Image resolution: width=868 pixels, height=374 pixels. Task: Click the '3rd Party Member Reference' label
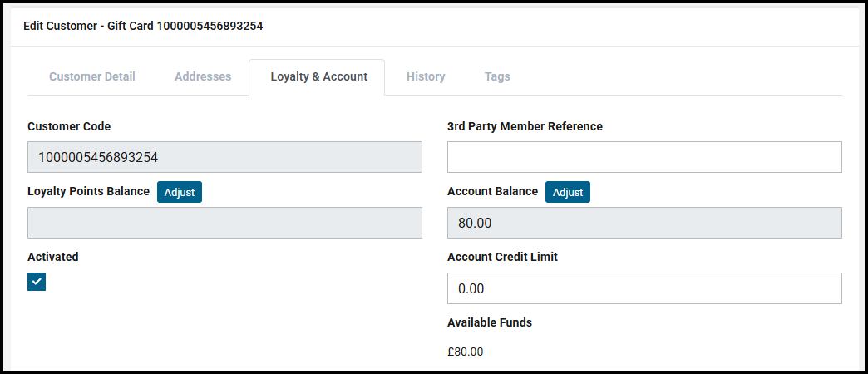pyautogui.click(x=525, y=126)
